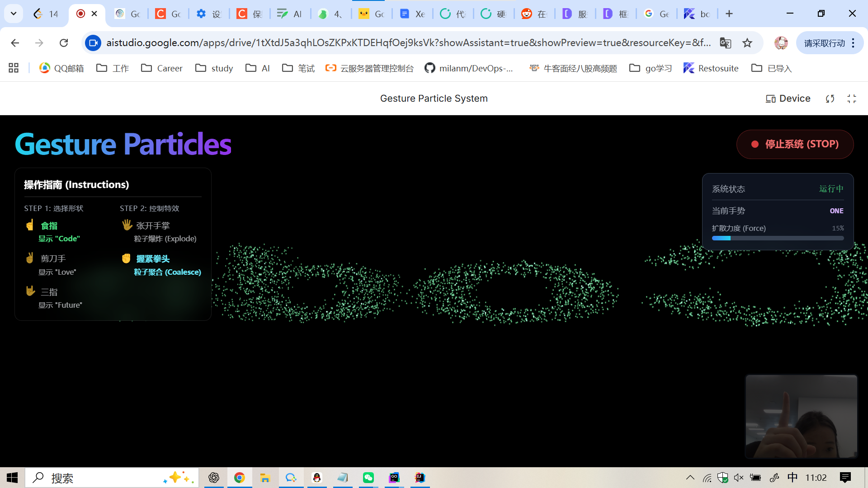Open the tab search dropdown arrow

(x=14, y=14)
